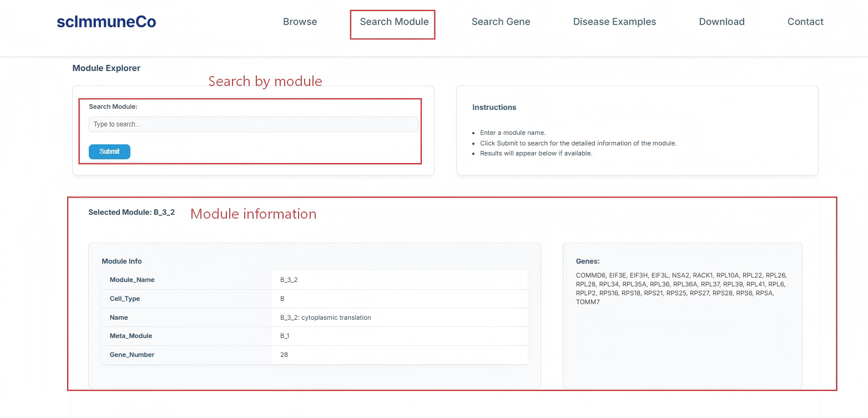This screenshot has height=418, width=868.
Task: Select the Module_Name row value B_3_2
Action: point(289,279)
